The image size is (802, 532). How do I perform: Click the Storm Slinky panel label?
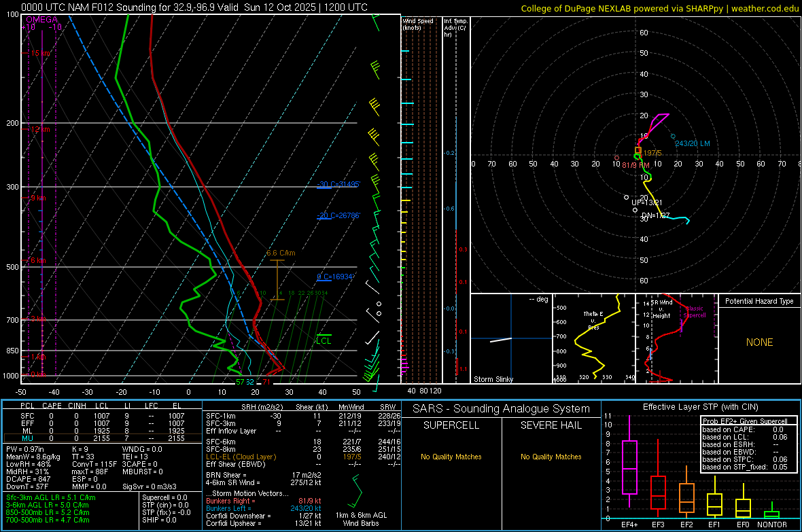(493, 379)
